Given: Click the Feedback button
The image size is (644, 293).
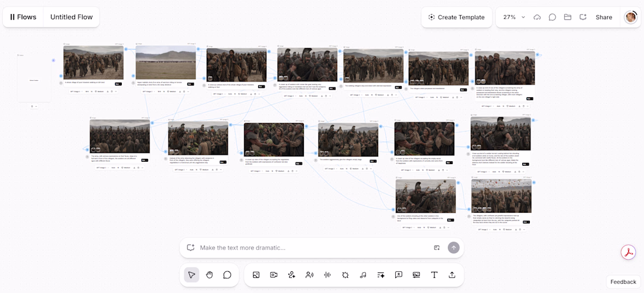Looking at the screenshot, I should coord(623,282).
